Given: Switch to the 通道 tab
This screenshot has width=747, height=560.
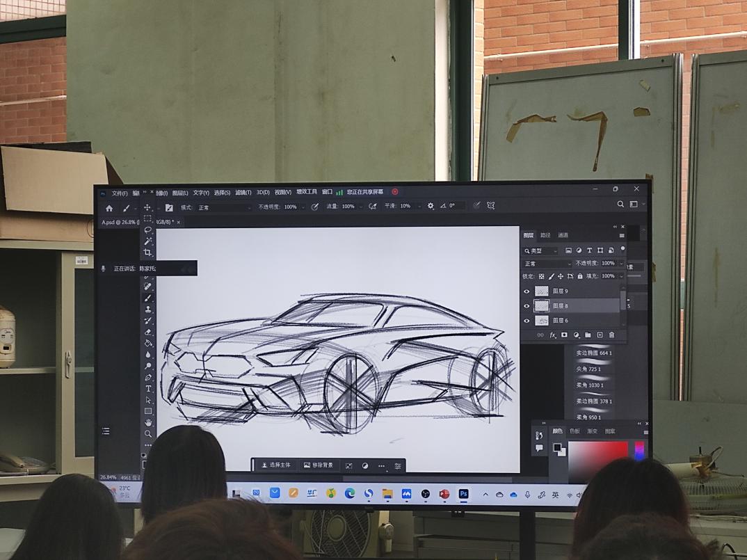Looking at the screenshot, I should coord(563,235).
